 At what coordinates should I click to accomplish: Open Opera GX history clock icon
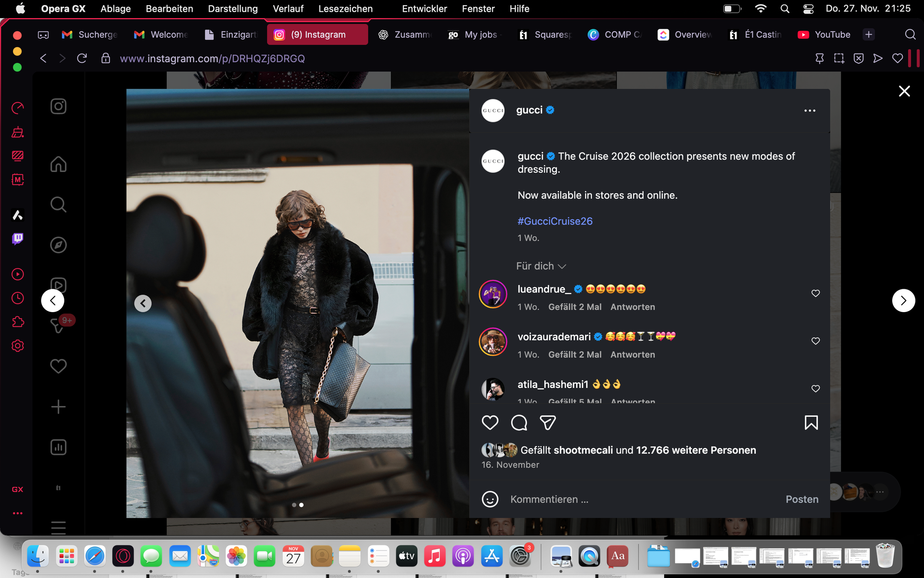[18, 298]
